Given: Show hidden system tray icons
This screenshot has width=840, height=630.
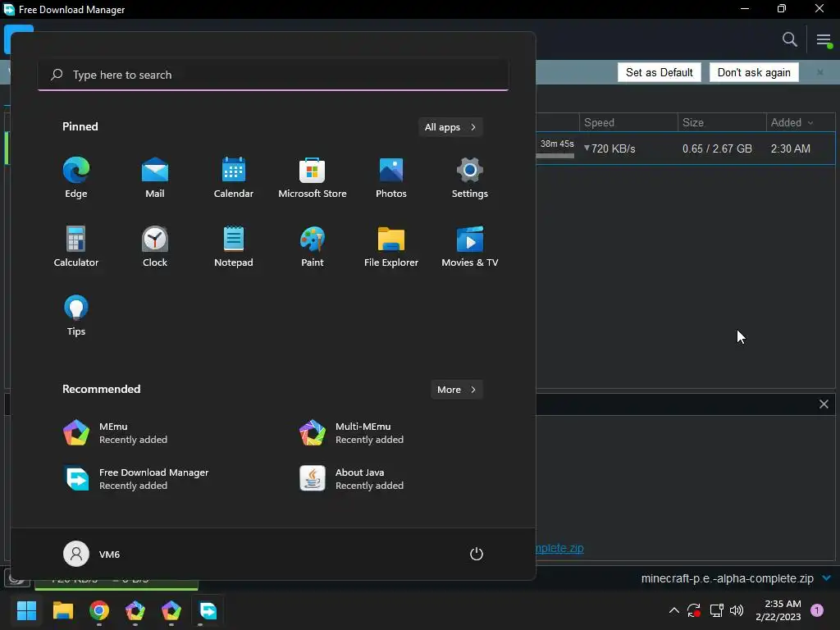Looking at the screenshot, I should (x=674, y=610).
